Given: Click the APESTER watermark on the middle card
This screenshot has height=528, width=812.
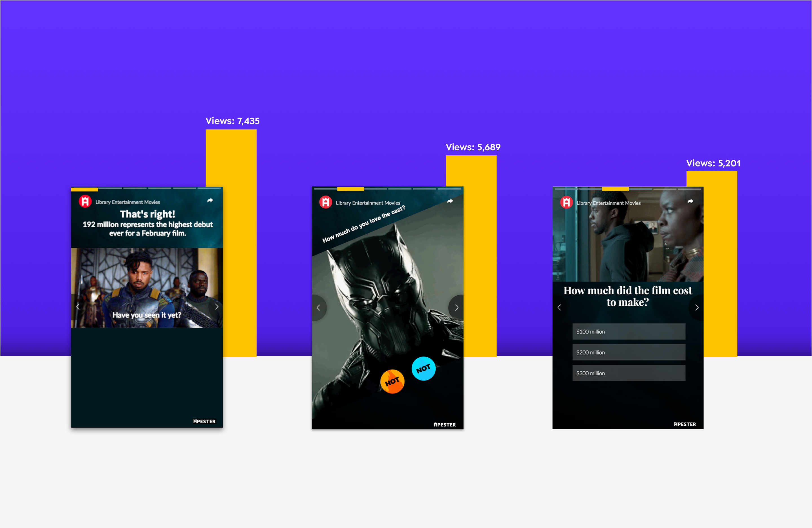Looking at the screenshot, I should point(445,424).
